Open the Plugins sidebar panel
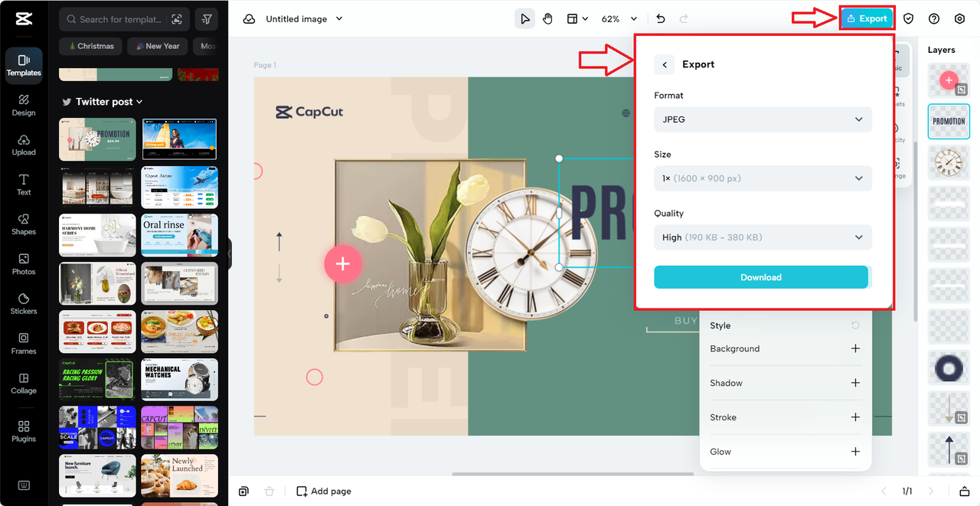The height and width of the screenshot is (506, 980). 24,431
